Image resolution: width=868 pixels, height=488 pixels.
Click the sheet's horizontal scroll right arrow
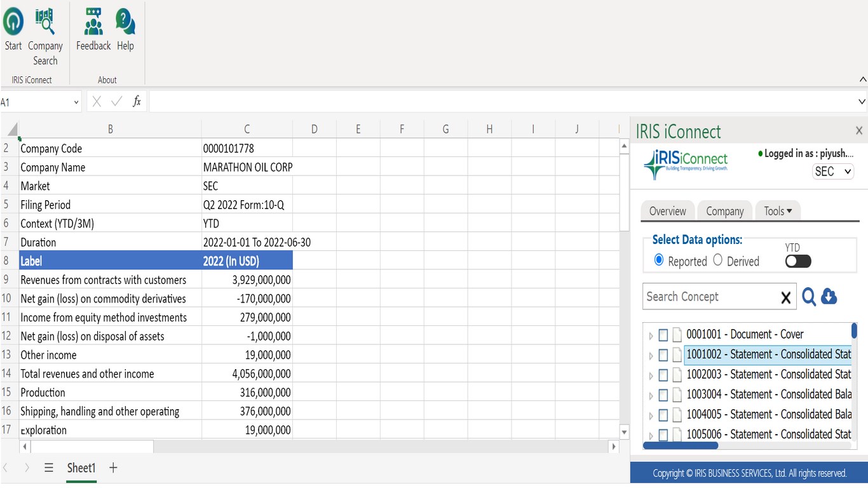coord(613,447)
